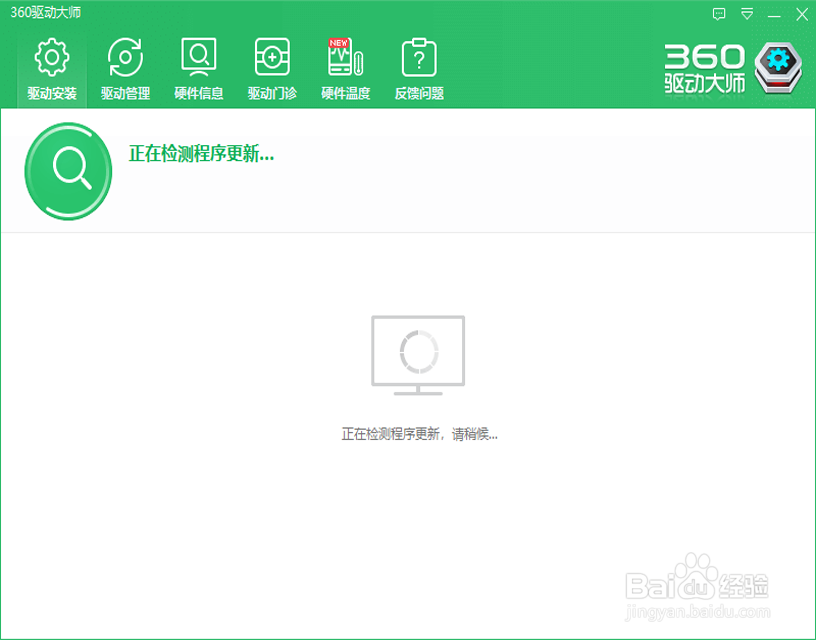Click the feedback message bubble in title bar
The height and width of the screenshot is (640, 816).
[x=720, y=15]
